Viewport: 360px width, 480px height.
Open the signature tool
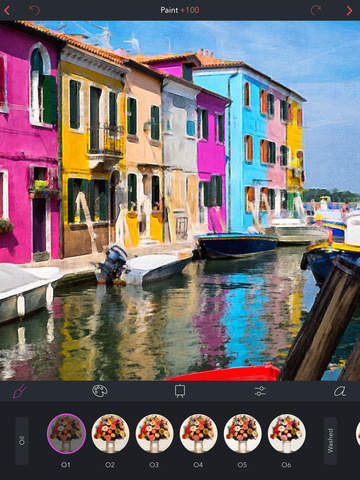tap(340, 391)
